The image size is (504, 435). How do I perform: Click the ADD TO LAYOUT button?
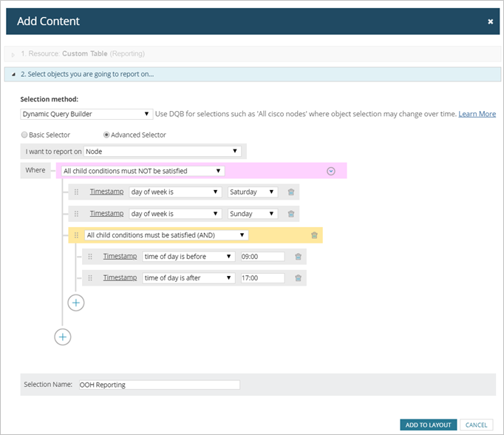click(428, 425)
